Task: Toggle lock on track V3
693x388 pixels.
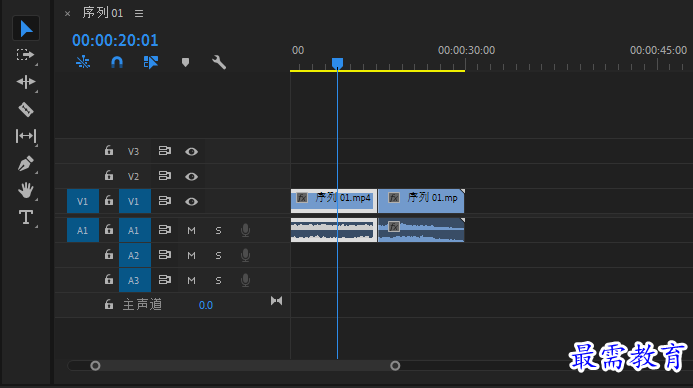Action: (109, 151)
